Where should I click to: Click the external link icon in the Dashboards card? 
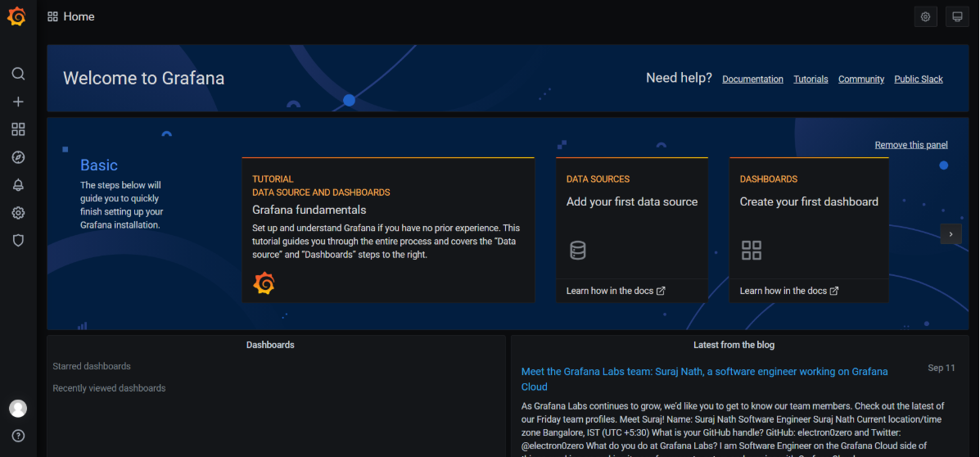833,291
